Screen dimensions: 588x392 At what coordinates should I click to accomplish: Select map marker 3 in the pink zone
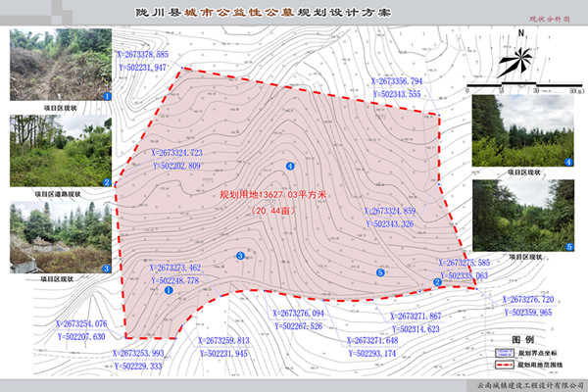pos(240,256)
